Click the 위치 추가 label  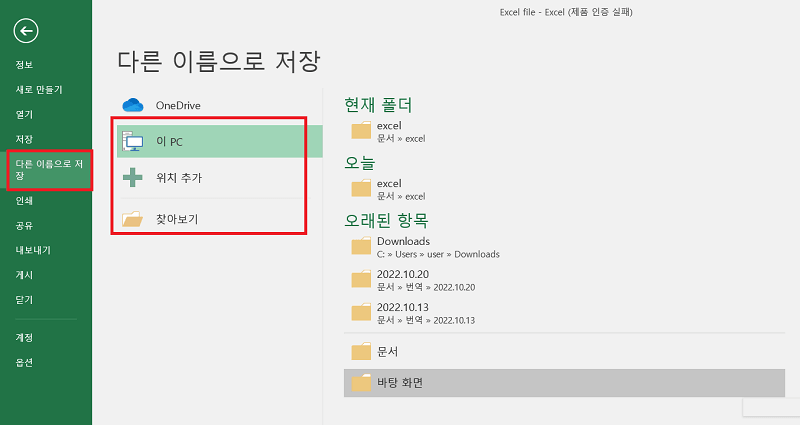tap(179, 178)
